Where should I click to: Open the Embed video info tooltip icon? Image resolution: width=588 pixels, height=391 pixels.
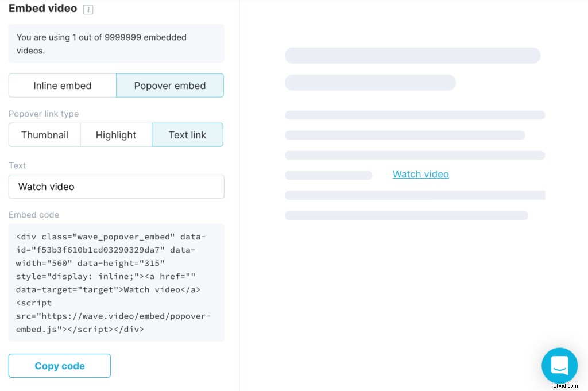pos(88,9)
